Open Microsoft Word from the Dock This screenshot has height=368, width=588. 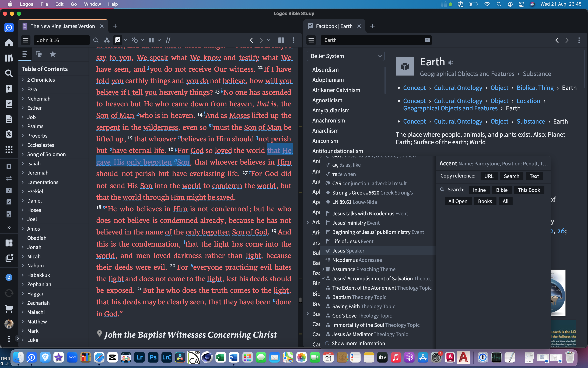pyautogui.click(x=233, y=357)
